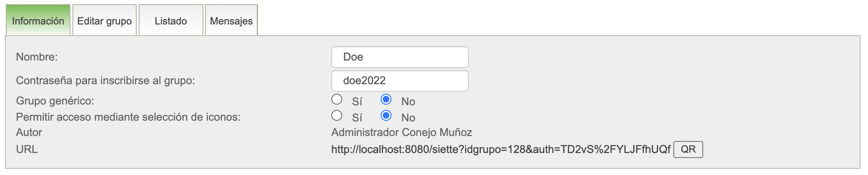The image size is (868, 175).
Task: Click the "Contraseña para inscribirse al grupo:" label
Action: pyautogui.click(x=105, y=81)
